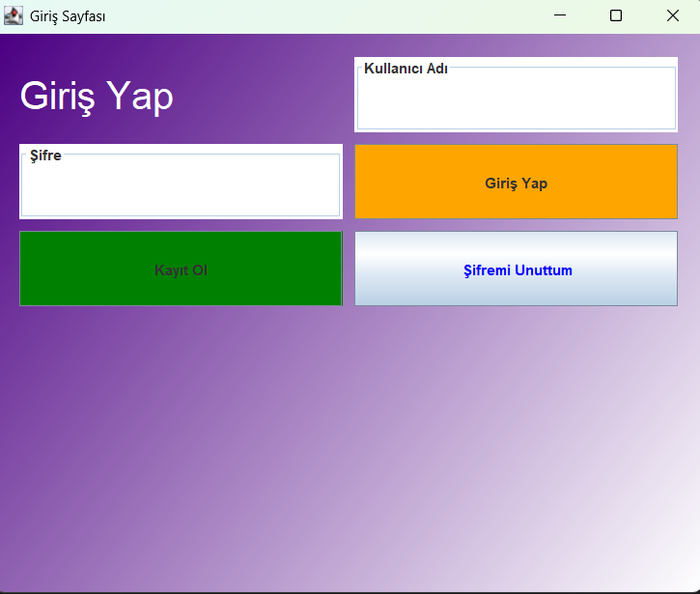Close the Giriş Sayfası window
Screen dimensions: 700x594
(x=673, y=15)
